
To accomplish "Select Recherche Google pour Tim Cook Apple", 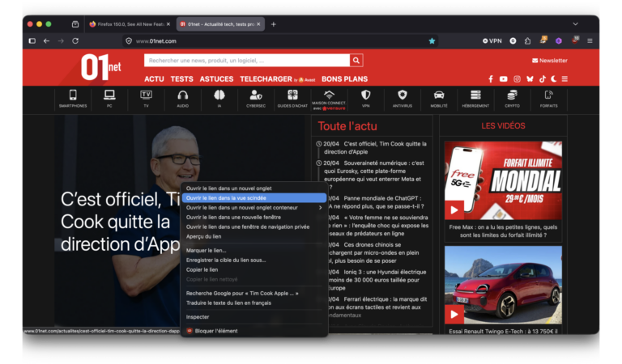I will (x=254, y=293).
